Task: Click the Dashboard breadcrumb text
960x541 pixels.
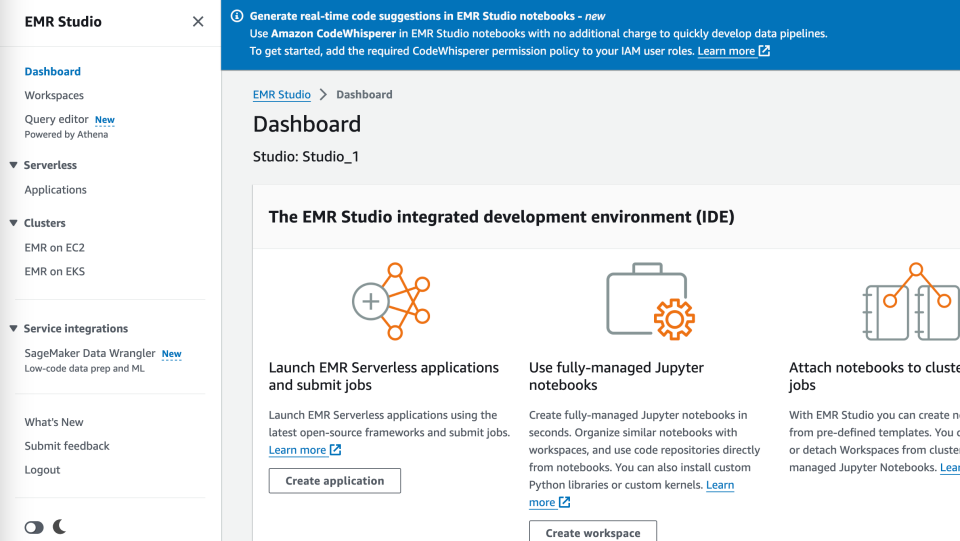Action: [x=364, y=95]
